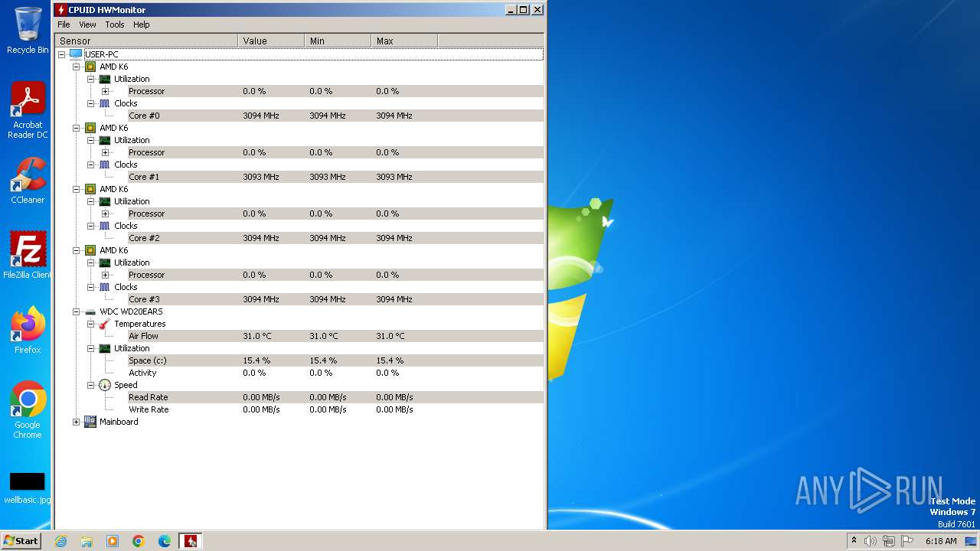The image size is (980, 551).
Task: Expand the Mainboard node
Action: coord(76,422)
